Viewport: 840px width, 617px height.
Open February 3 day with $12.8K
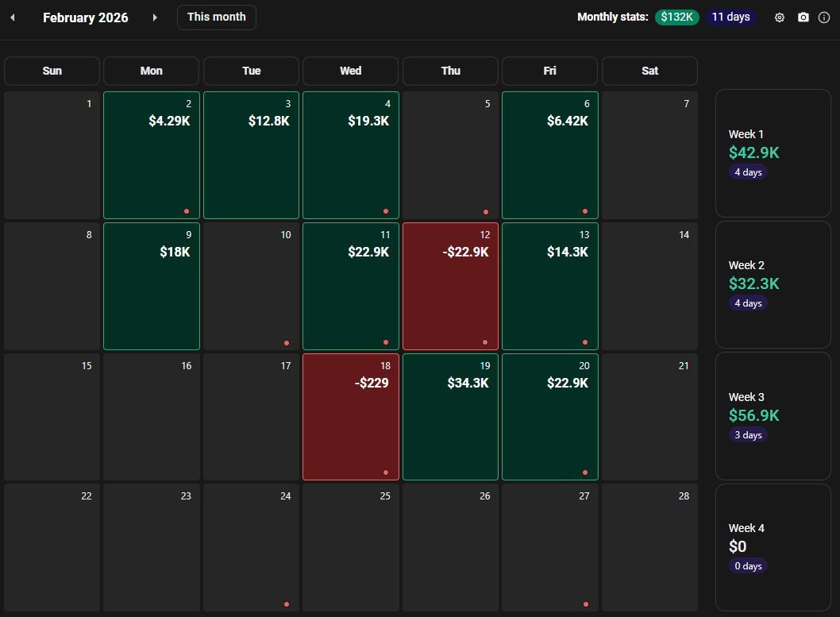click(x=251, y=155)
